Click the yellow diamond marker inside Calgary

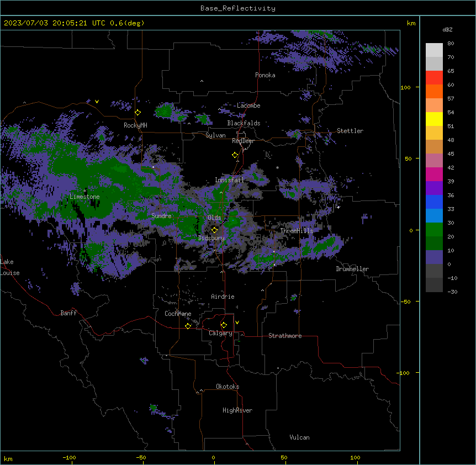coord(224,325)
